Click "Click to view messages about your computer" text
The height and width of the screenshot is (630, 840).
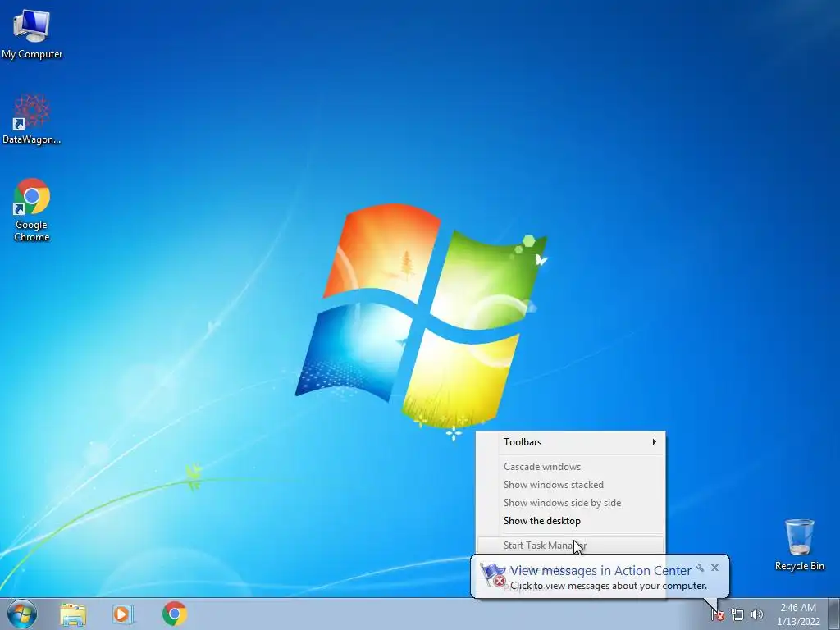[609, 586]
